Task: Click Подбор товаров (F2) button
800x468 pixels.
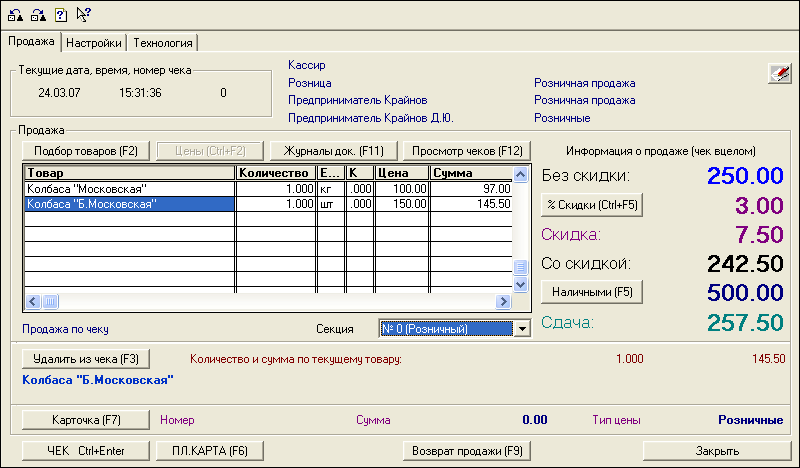Action: 86,151
